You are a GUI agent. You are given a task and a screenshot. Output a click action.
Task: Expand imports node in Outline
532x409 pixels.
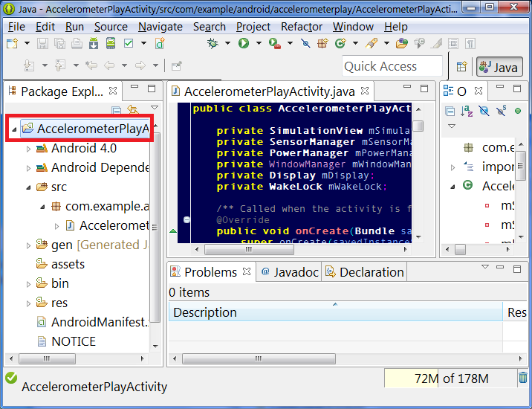click(452, 167)
